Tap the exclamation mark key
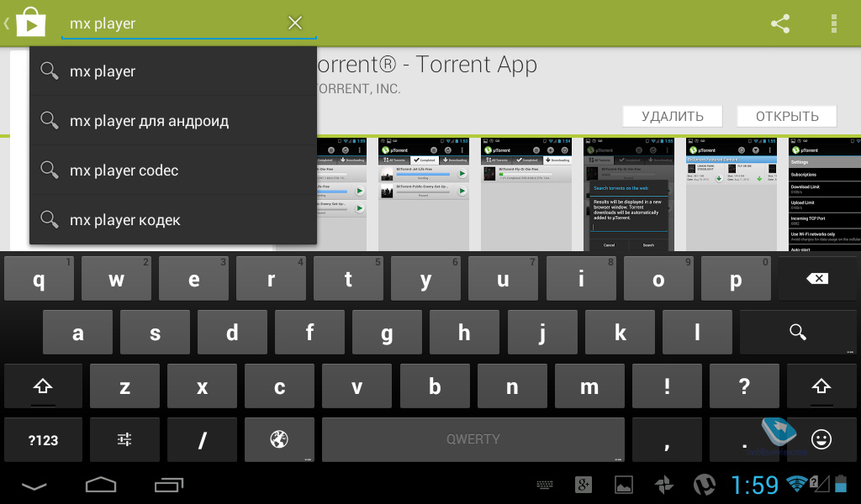 667,386
